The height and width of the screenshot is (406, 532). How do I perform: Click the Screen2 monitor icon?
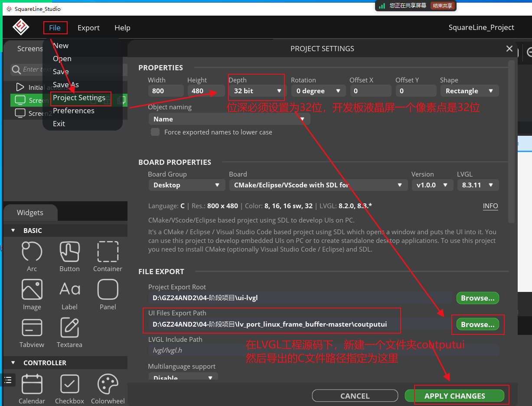pyautogui.click(x=20, y=113)
